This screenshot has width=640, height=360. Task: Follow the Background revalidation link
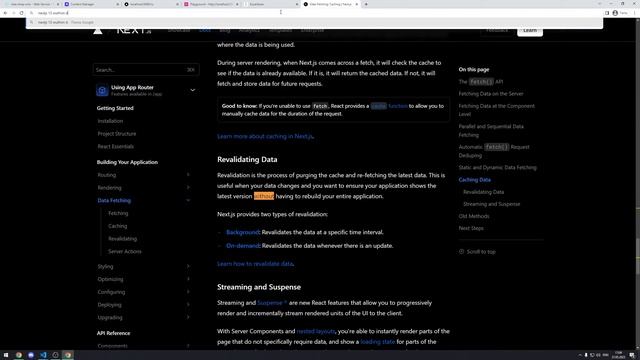[243, 232]
